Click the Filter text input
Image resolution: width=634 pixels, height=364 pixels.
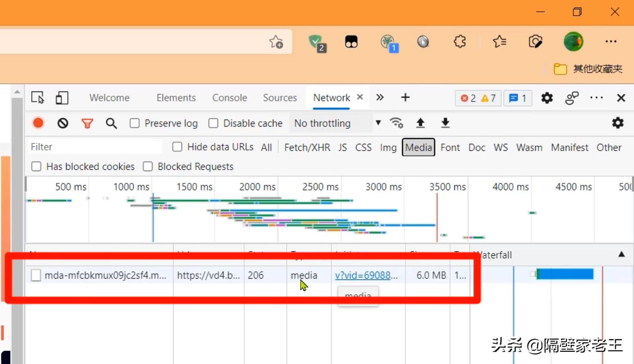95,147
